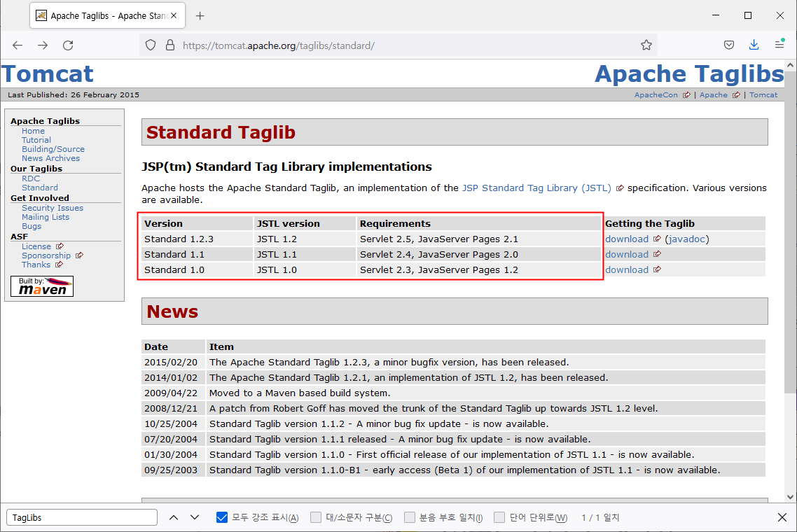Enable match case (대/소문자 구분) checkbox
The height and width of the screenshot is (532, 797).
316,517
